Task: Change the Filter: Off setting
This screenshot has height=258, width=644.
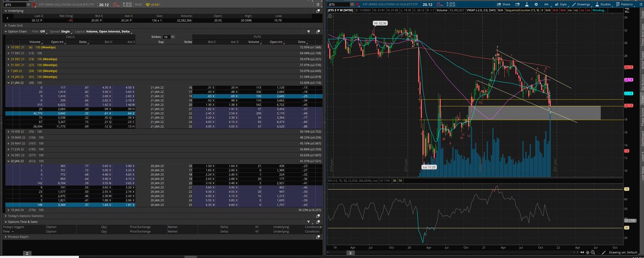Action: [x=39, y=32]
